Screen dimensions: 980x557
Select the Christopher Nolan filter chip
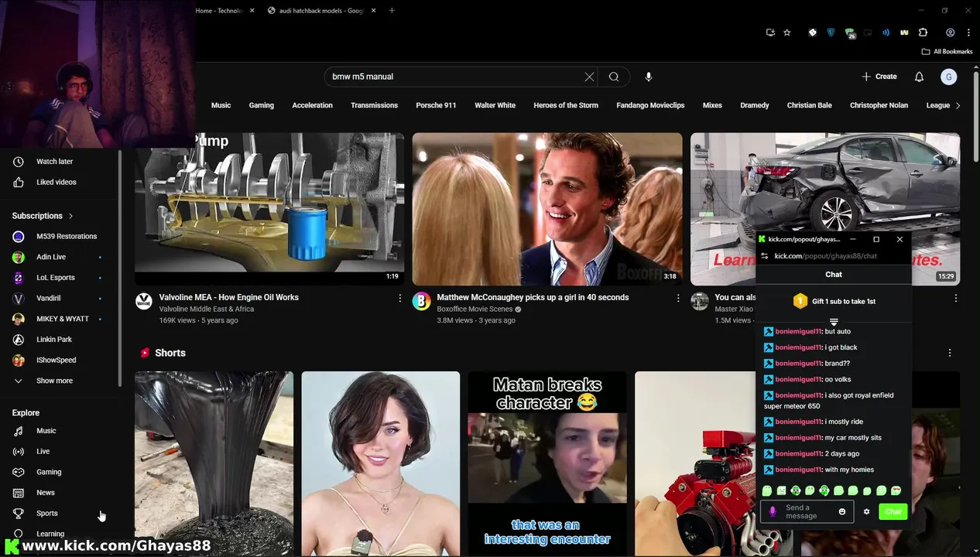point(879,105)
